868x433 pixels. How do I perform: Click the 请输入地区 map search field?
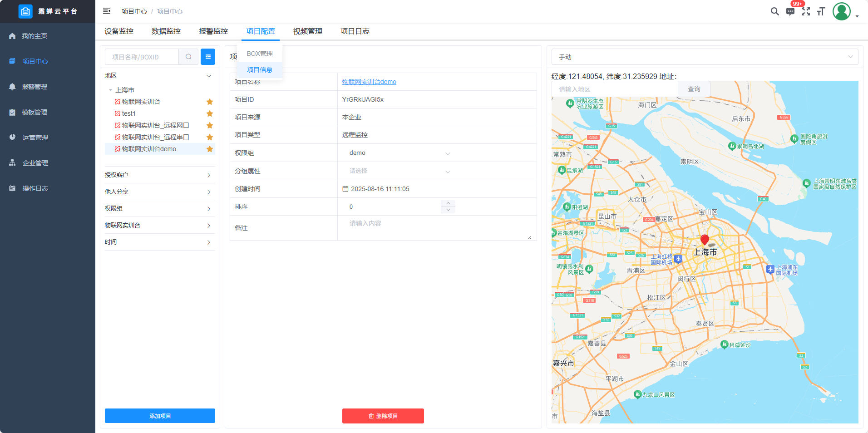pos(615,89)
